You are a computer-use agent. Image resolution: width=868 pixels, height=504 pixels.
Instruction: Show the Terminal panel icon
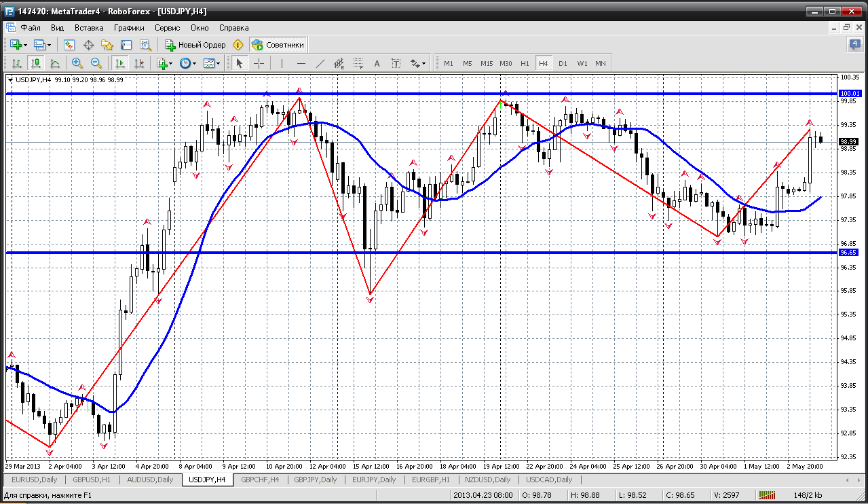126,45
